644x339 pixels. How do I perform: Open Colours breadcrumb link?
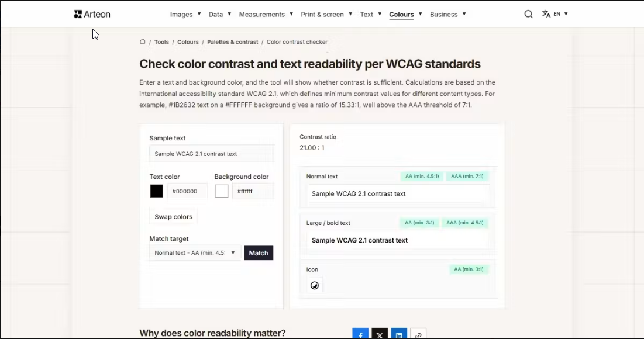[x=188, y=42]
